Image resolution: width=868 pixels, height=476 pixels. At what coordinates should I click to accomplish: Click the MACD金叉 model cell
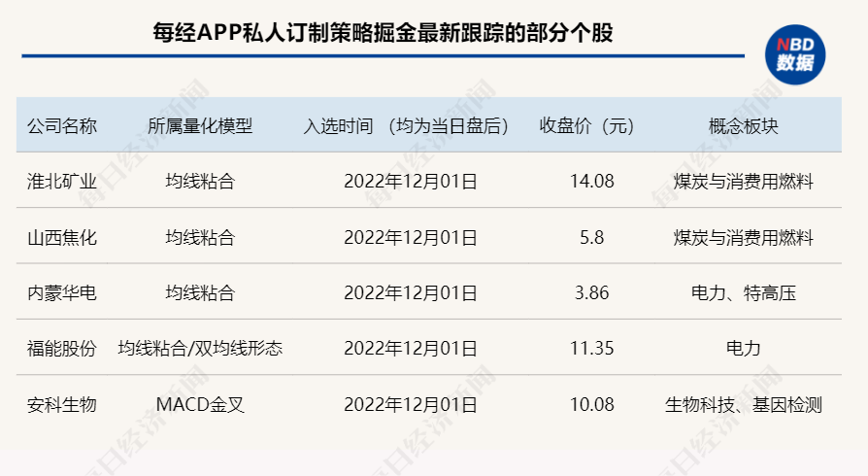click(200, 404)
